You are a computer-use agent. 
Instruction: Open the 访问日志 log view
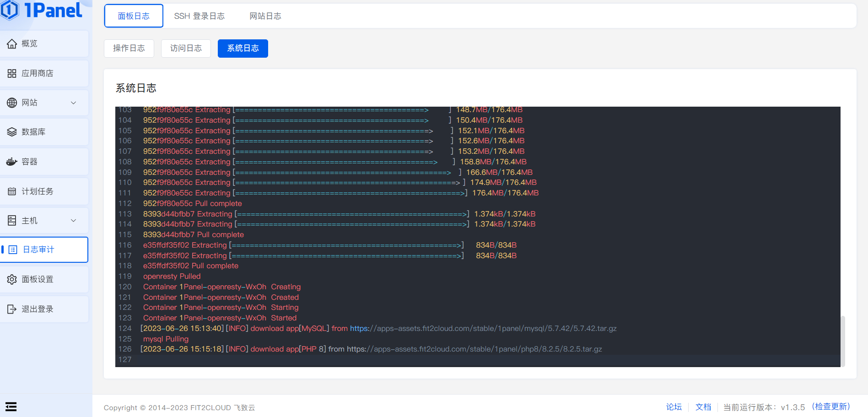[185, 48]
